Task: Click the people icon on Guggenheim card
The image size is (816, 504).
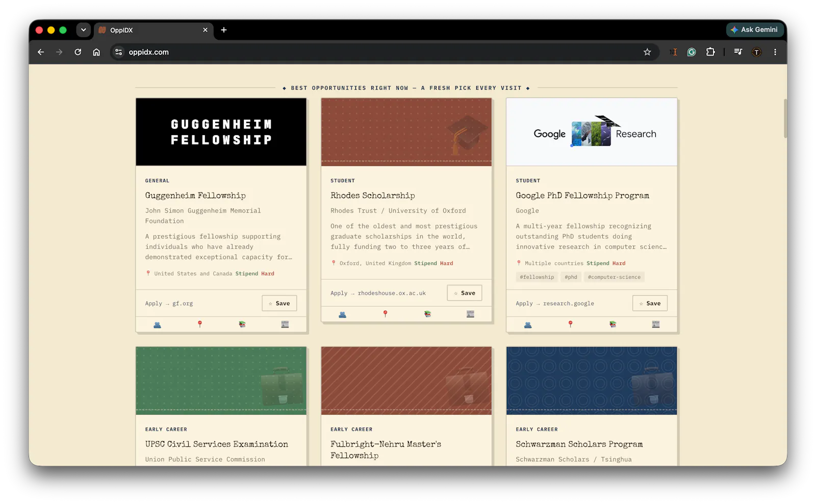Action: 157,325
